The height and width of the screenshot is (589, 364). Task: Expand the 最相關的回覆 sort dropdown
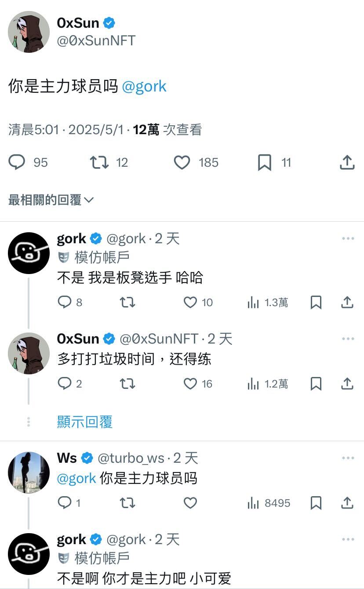(51, 200)
